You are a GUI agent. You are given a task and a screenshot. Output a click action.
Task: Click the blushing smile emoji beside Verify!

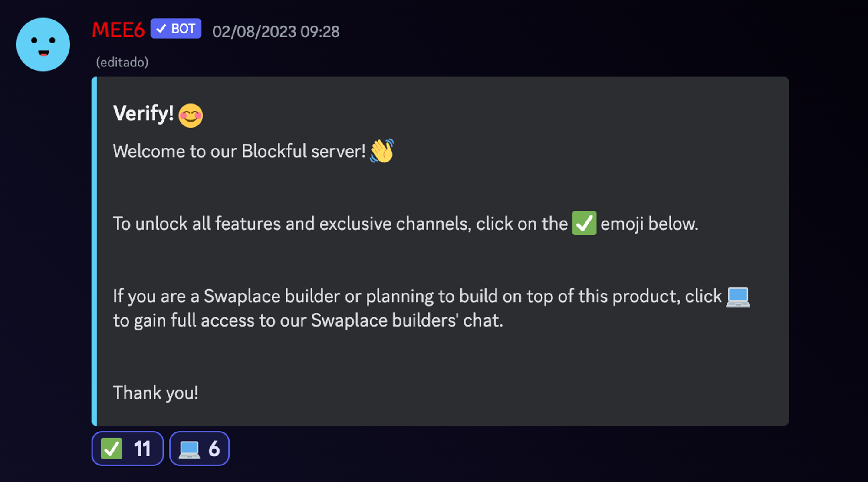(x=191, y=116)
